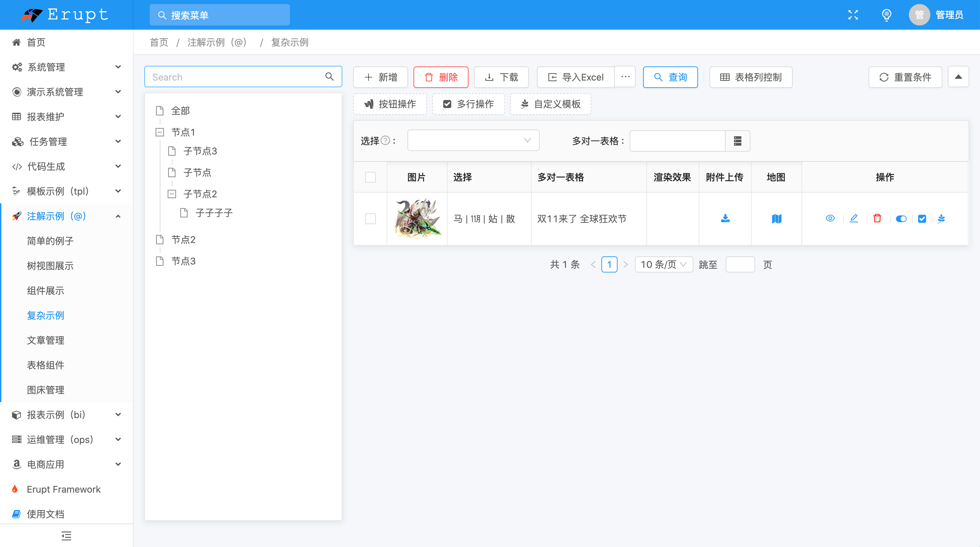View row details with eye icon

pyautogui.click(x=830, y=218)
